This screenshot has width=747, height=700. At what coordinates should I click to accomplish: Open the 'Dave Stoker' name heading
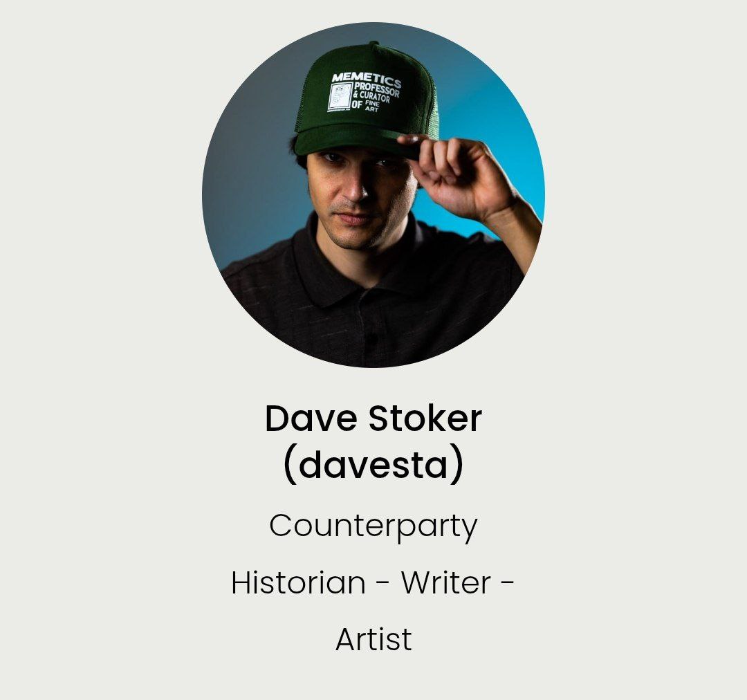373,418
